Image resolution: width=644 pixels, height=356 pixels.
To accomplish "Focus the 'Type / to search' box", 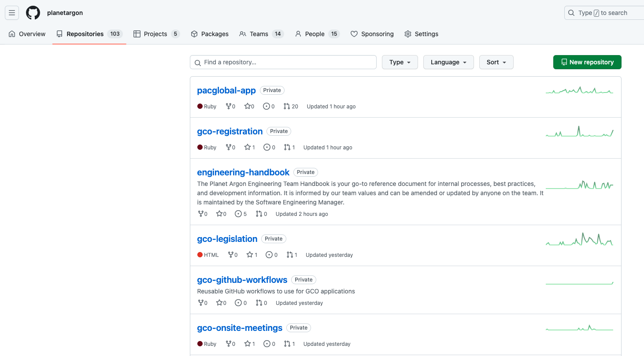I will (x=604, y=13).
